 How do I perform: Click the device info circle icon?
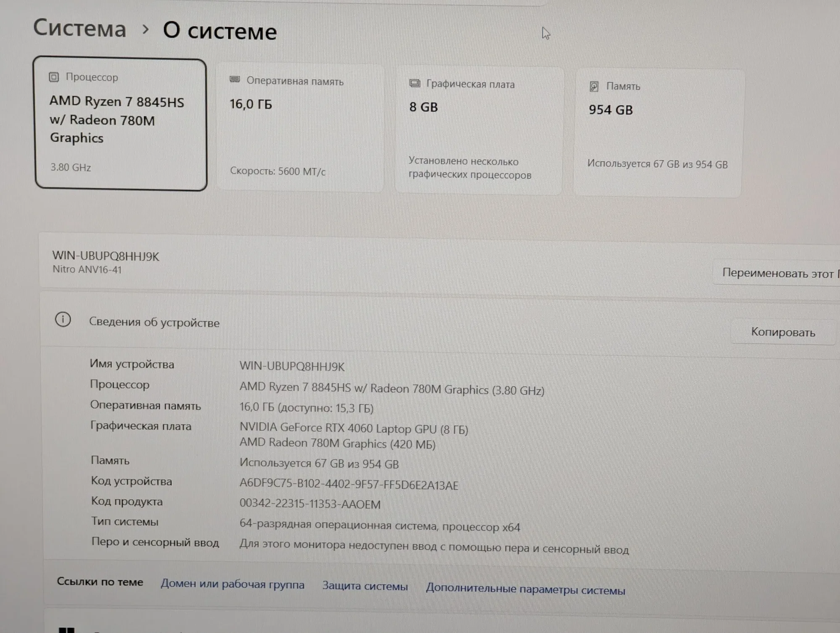pos(63,319)
